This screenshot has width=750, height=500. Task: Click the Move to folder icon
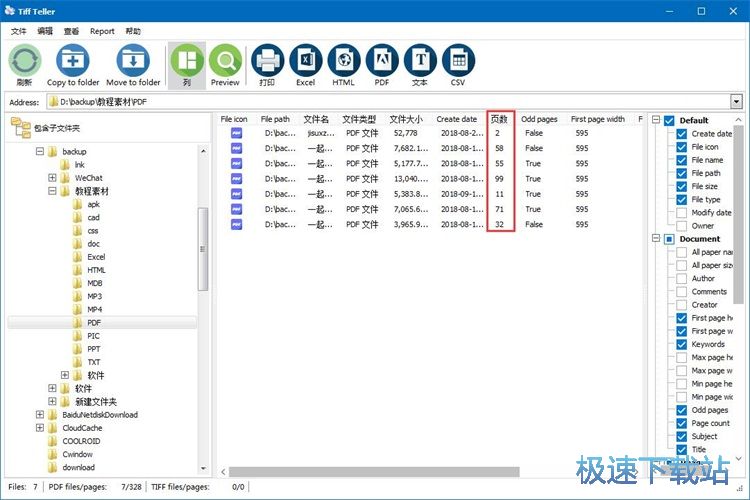[133, 62]
